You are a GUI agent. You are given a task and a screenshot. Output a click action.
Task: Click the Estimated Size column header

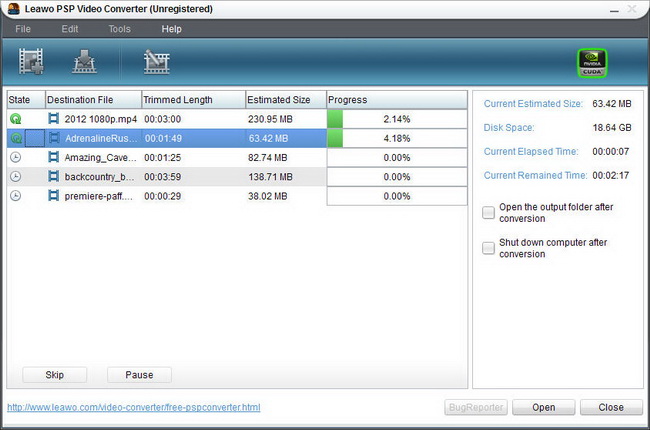(286, 100)
